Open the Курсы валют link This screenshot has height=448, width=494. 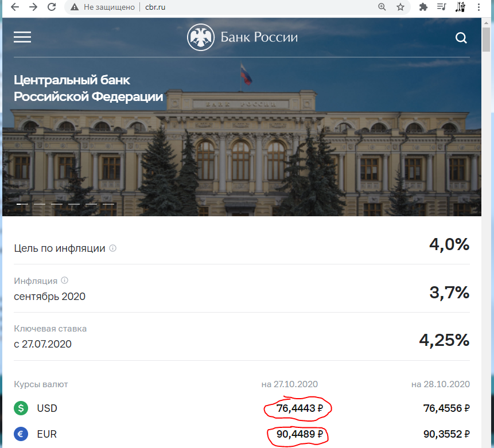(x=41, y=384)
